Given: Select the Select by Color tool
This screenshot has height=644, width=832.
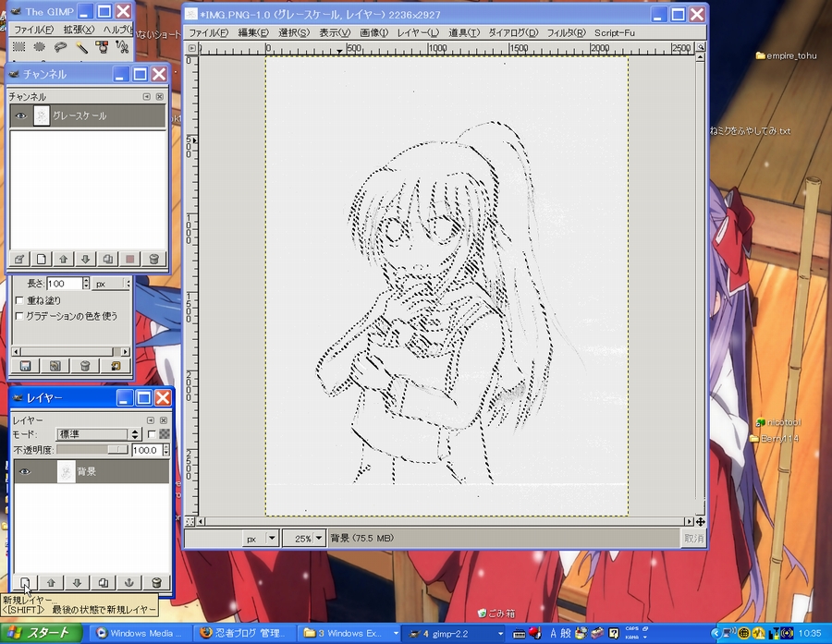Looking at the screenshot, I should click(x=102, y=47).
